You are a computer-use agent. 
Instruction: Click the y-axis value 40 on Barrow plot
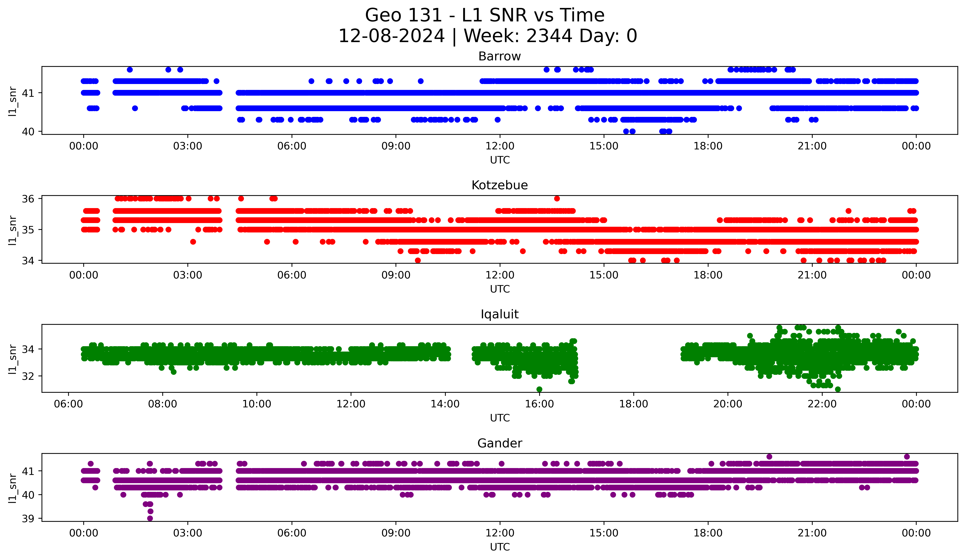pyautogui.click(x=28, y=132)
